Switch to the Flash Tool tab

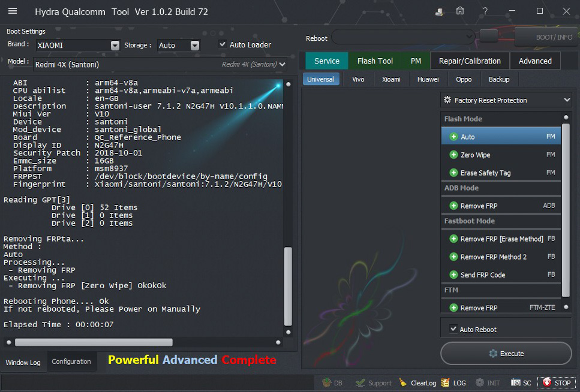tap(375, 61)
